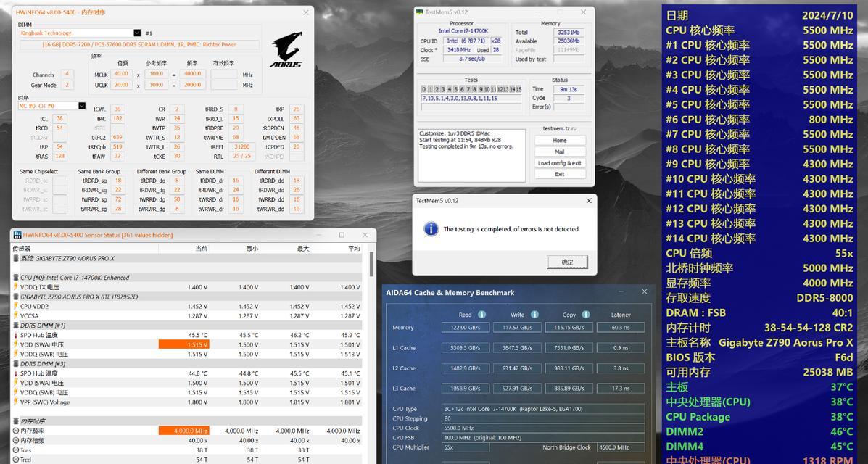
Task: Click the chip icon beside the 内存时序 group
Action: [x=15, y=421]
